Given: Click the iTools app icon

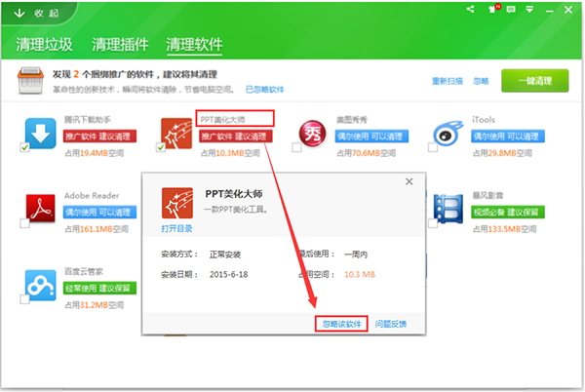Looking at the screenshot, I should 448,133.
